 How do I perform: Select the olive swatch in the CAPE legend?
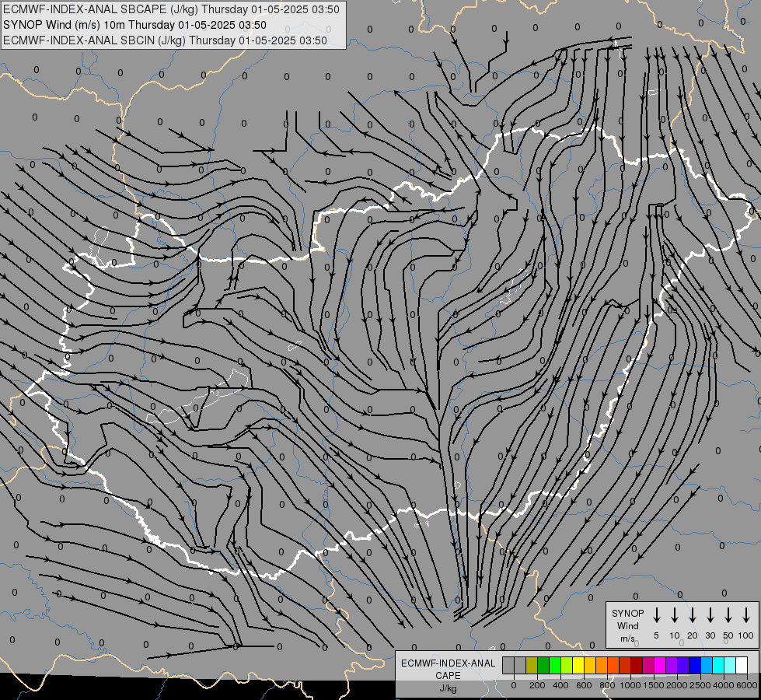pos(532,665)
